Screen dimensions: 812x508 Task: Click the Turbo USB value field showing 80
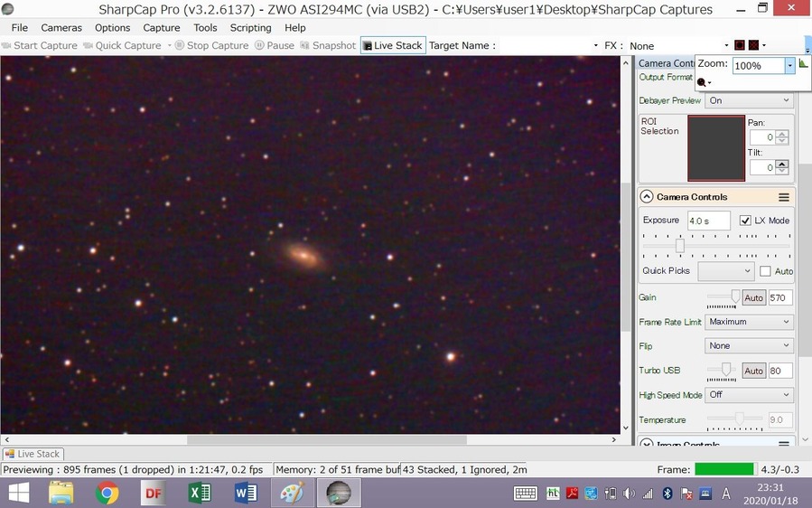[779, 371]
